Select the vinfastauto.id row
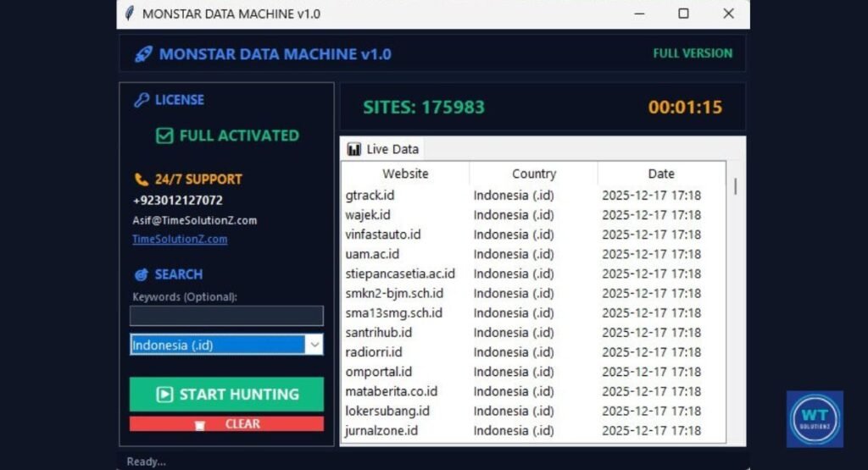Image resolution: width=868 pixels, height=470 pixels. pos(533,235)
